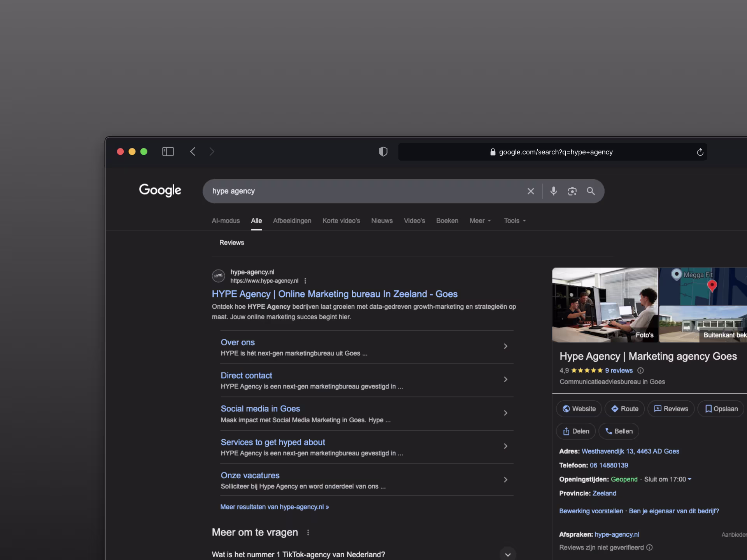Open the privacy shield report icon

[x=383, y=152]
